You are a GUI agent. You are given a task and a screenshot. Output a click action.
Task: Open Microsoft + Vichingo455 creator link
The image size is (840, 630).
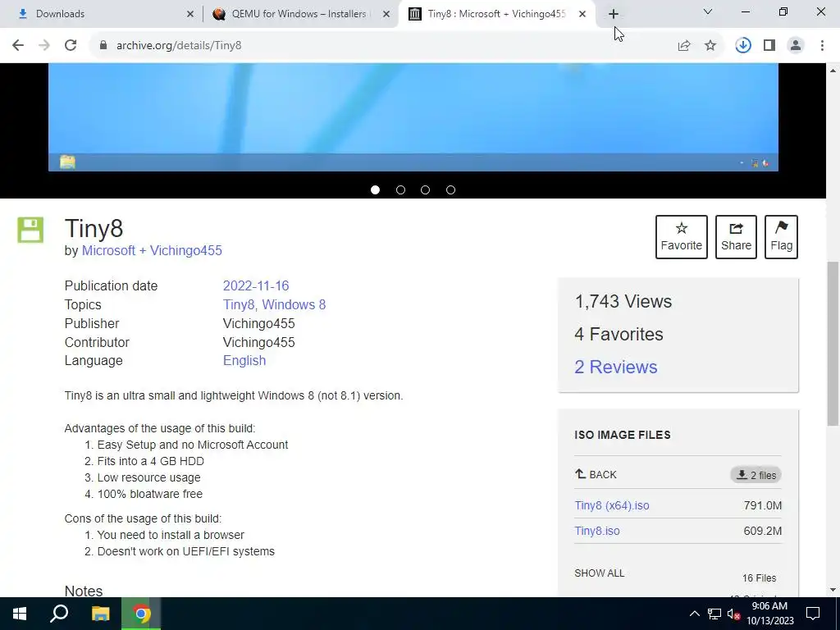152,250
